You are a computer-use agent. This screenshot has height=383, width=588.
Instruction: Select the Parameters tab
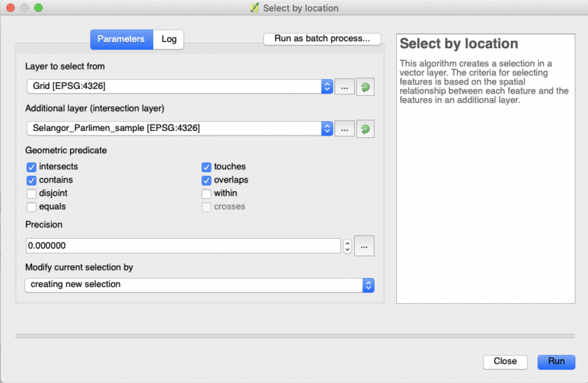121,39
